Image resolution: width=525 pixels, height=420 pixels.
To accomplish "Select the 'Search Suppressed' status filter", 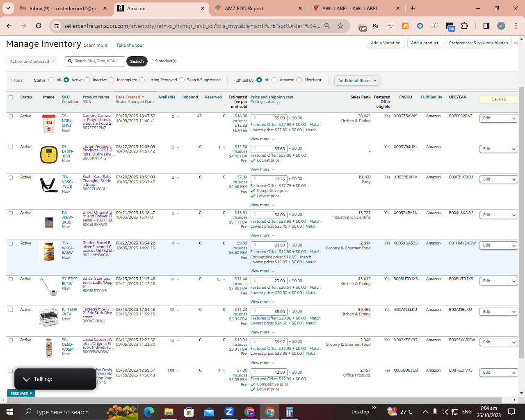I will click(182, 80).
